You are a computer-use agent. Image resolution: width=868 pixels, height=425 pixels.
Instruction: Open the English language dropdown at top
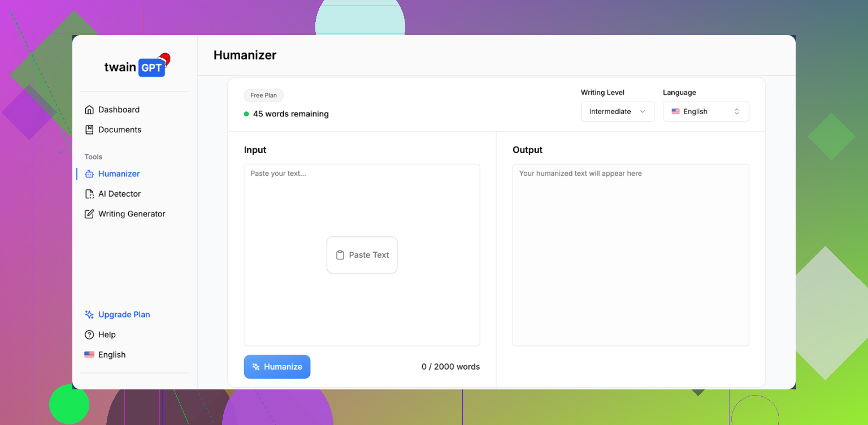705,111
